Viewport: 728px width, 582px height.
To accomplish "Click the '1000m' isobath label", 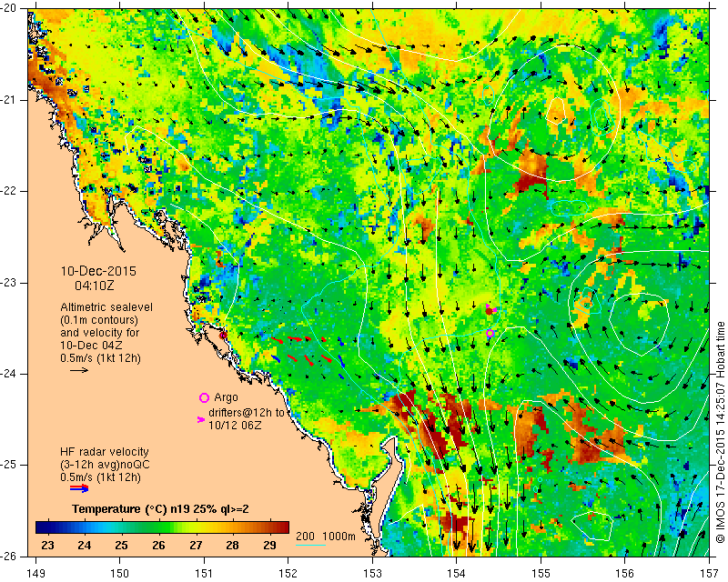I will coord(339,536).
